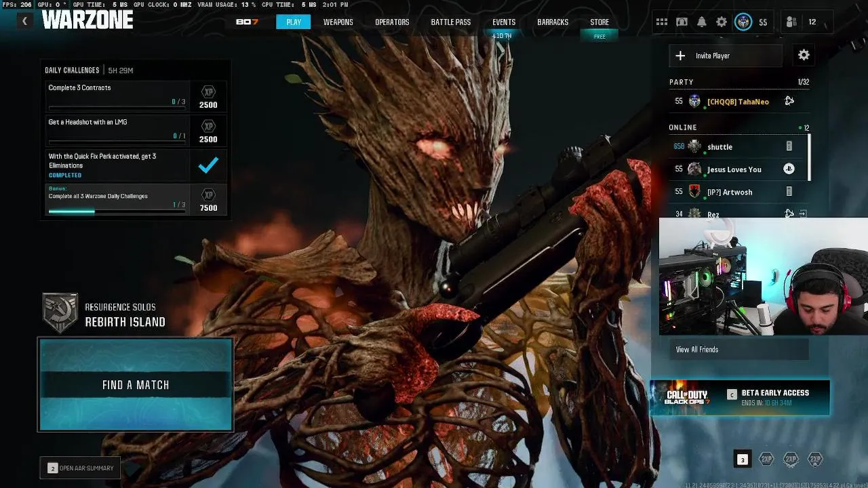Open the news icon beside the grid
Image resolution: width=868 pixels, height=488 pixels.
(x=682, y=22)
